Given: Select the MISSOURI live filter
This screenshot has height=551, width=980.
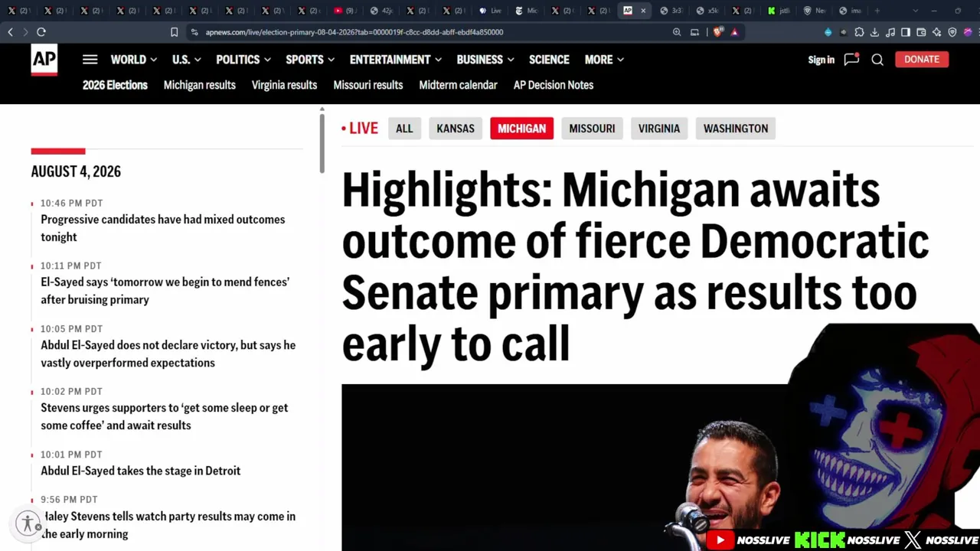Looking at the screenshot, I should click(x=592, y=129).
